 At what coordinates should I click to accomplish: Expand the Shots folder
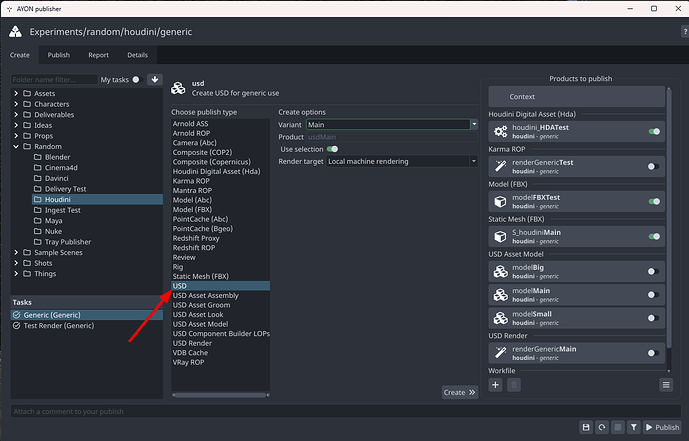pos(16,263)
